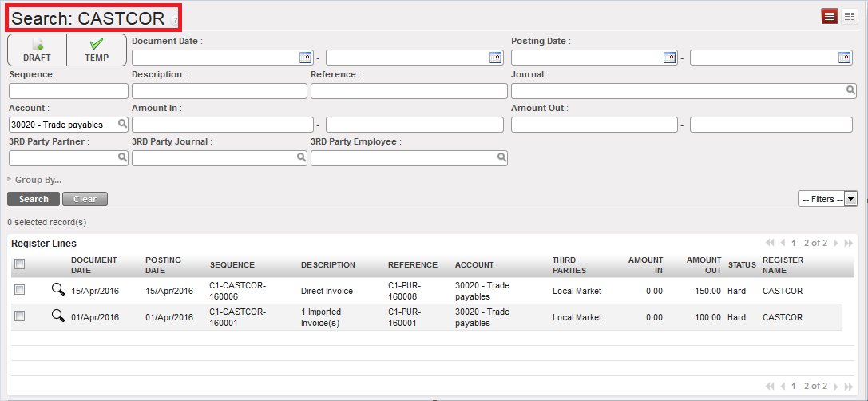This screenshot has width=868, height=401.
Task: Click 3RD Party Employee lookup icon
Action: pos(501,158)
